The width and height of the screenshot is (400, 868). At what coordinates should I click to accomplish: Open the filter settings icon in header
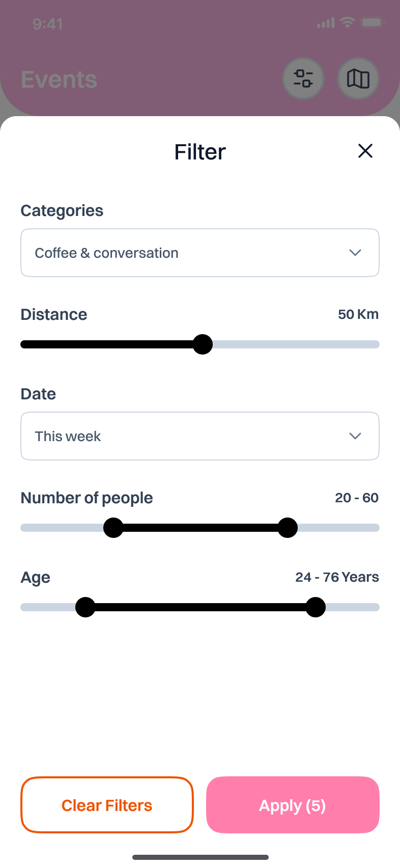[303, 78]
